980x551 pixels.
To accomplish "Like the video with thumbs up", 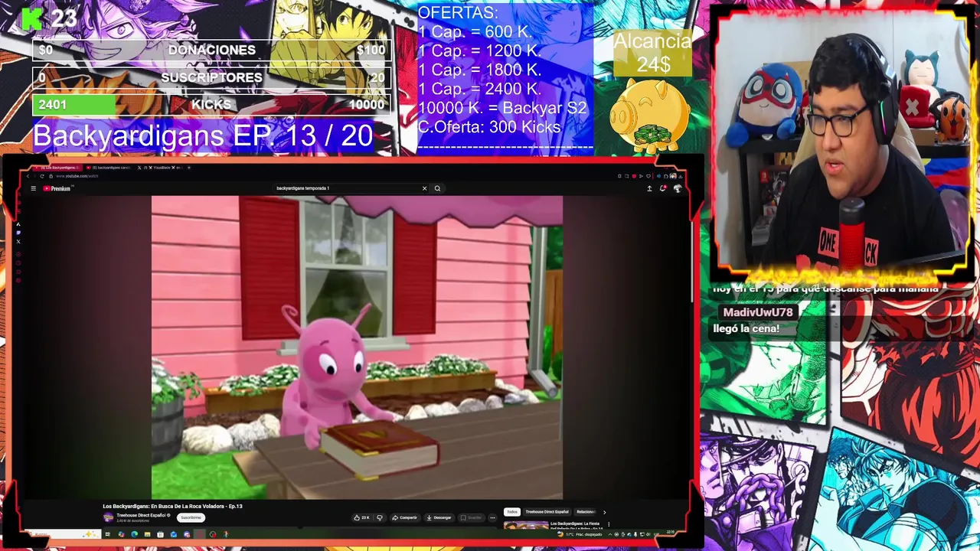I will (363, 517).
